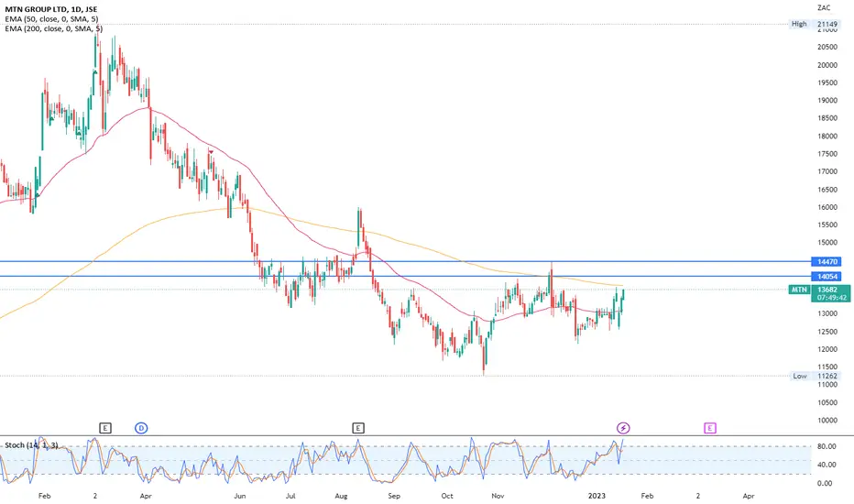Click the blue D dividend marker icon

tap(142, 428)
